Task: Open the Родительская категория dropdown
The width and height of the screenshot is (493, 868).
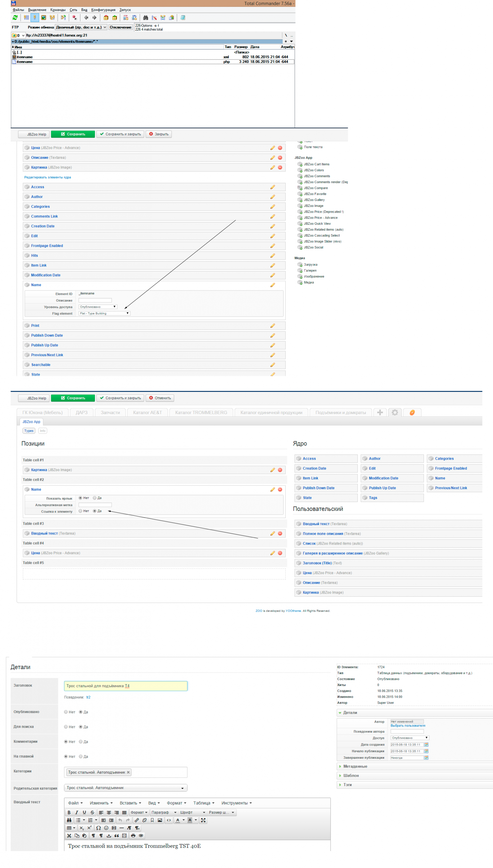Action: 125,788
